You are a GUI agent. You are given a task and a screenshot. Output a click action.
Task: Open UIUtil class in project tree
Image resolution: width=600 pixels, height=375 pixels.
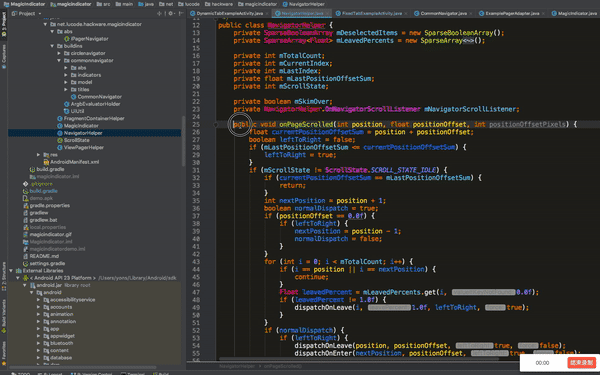74,111
